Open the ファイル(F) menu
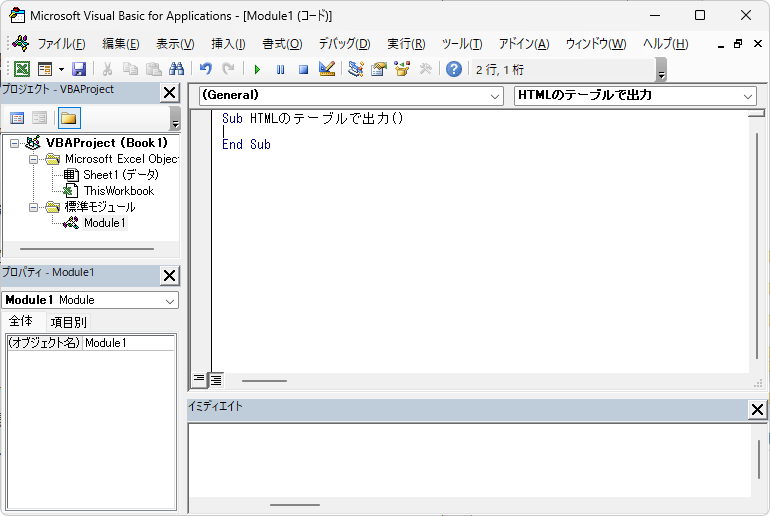The image size is (770, 516). pos(61,44)
